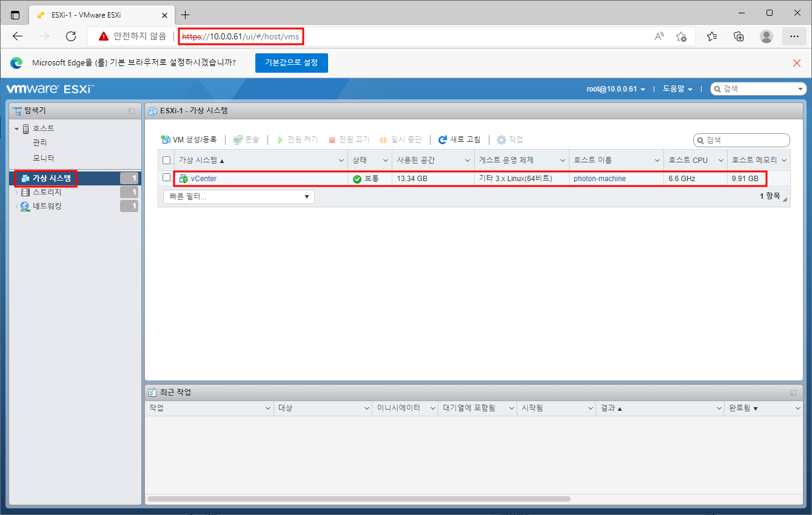The width and height of the screenshot is (812, 515).
Task: Open the vCenter virtual machine link
Action: 204,179
